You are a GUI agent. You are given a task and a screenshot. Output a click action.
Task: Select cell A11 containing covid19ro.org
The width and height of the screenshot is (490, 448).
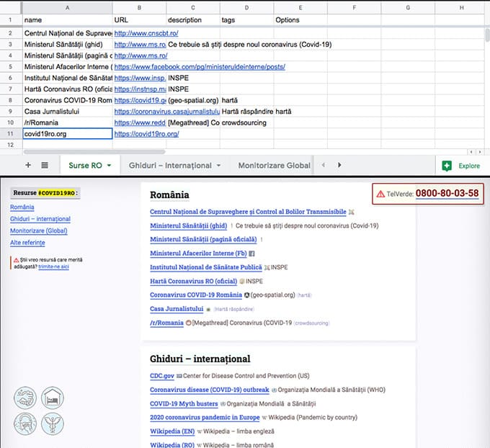click(67, 134)
